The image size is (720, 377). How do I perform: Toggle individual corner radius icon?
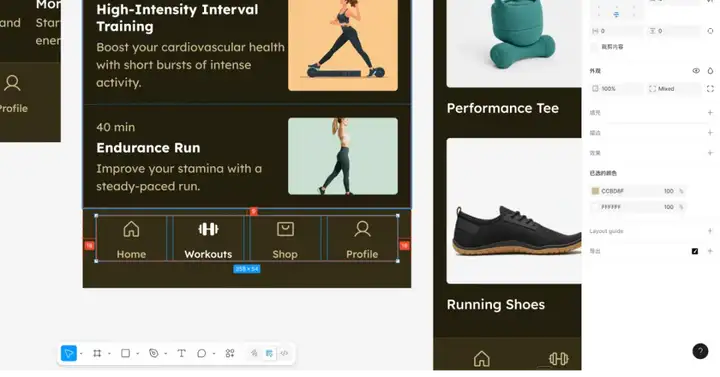coord(710,89)
